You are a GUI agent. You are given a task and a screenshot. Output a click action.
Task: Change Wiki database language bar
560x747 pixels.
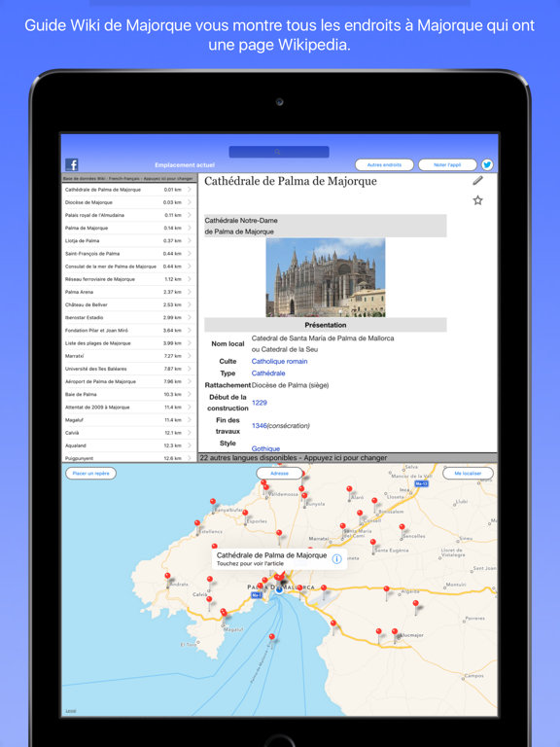(x=129, y=179)
